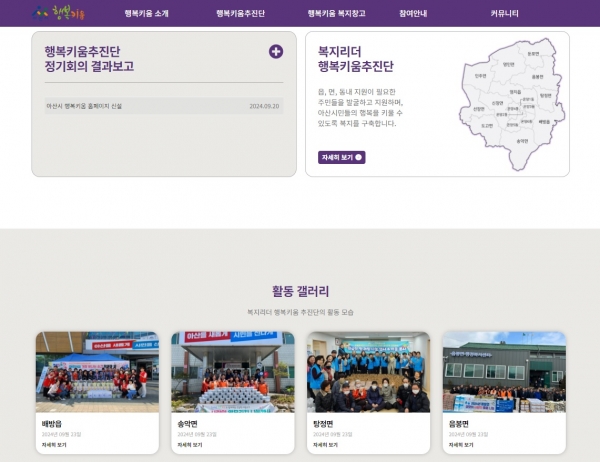Click the 행복키움 logo in header
Viewport: 600px width, 462px height.
(x=58, y=13)
